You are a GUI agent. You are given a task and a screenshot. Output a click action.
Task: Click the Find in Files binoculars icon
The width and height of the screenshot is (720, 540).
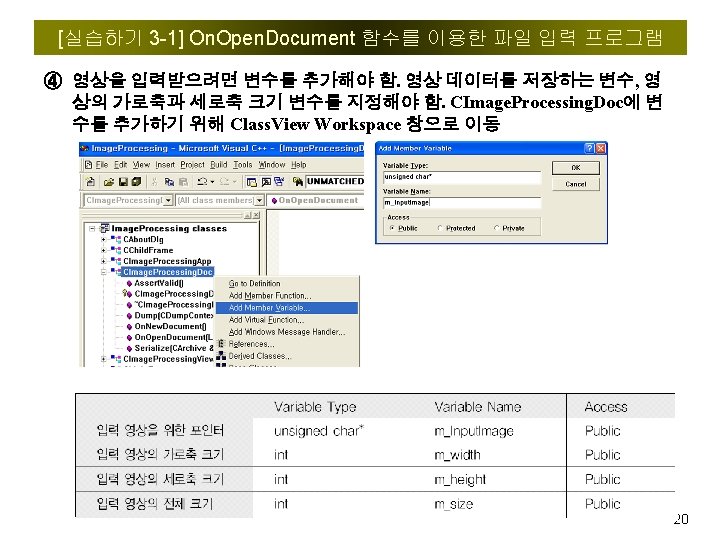point(298,182)
